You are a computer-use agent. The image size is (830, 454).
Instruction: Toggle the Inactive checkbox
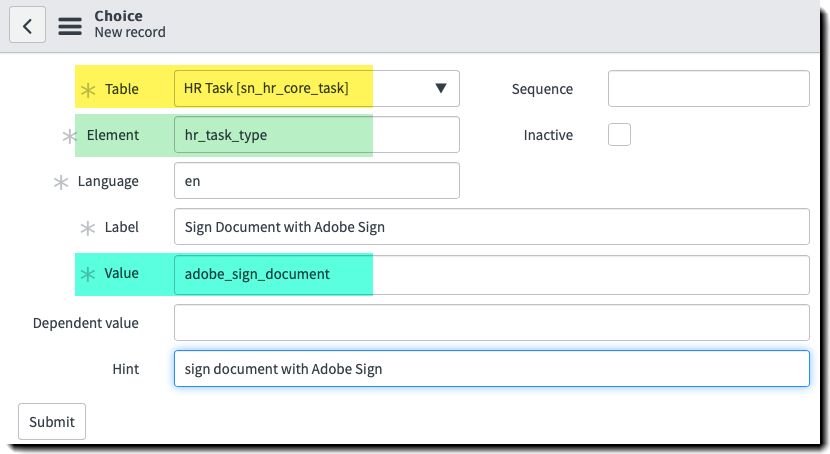619,134
